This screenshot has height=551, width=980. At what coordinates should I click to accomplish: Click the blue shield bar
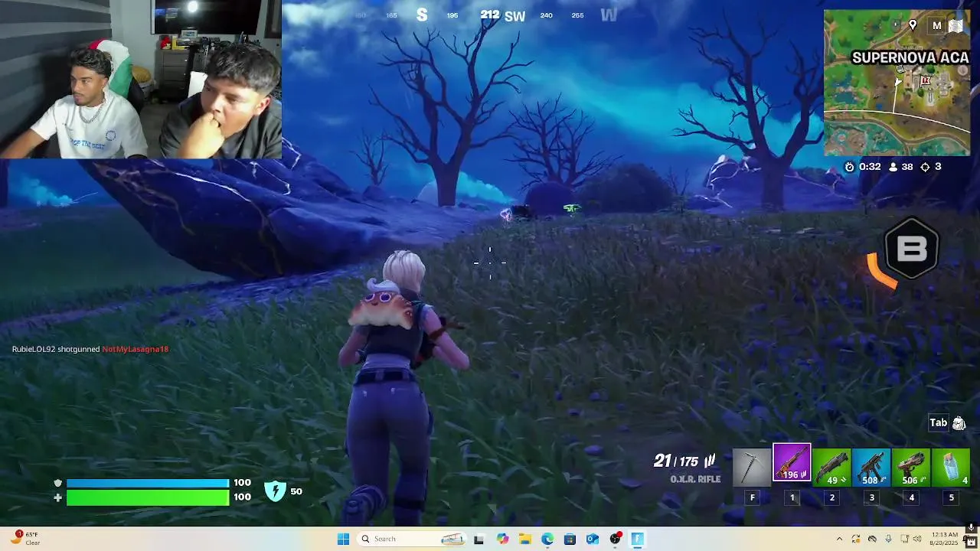pyautogui.click(x=148, y=483)
